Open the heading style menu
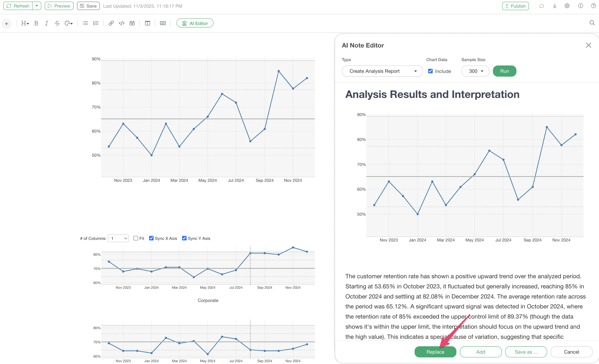The width and height of the screenshot is (599, 364). [25, 23]
